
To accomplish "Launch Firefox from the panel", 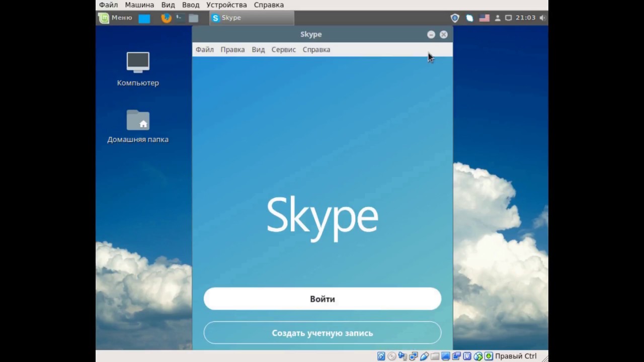I will click(x=166, y=18).
